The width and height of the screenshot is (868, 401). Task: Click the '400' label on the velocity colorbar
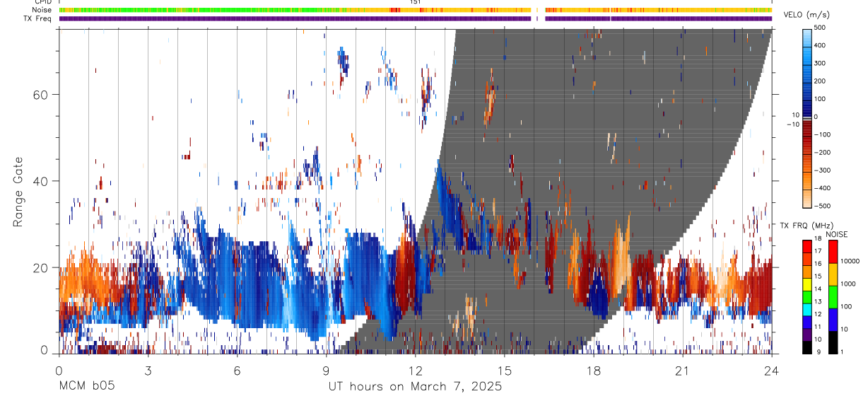[820, 45]
